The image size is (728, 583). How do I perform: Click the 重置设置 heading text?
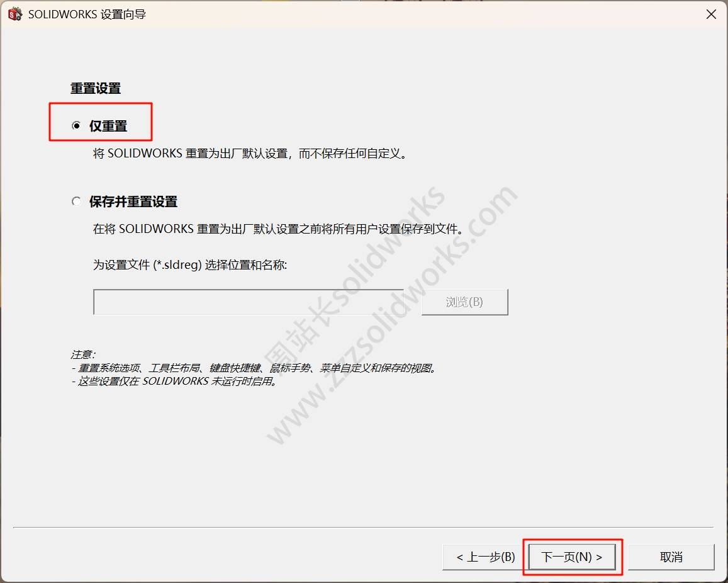click(x=96, y=88)
